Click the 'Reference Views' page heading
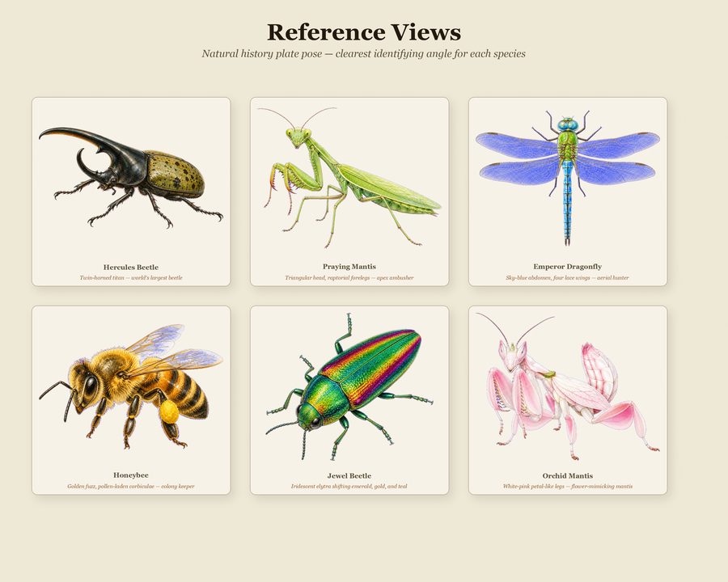 point(364,32)
